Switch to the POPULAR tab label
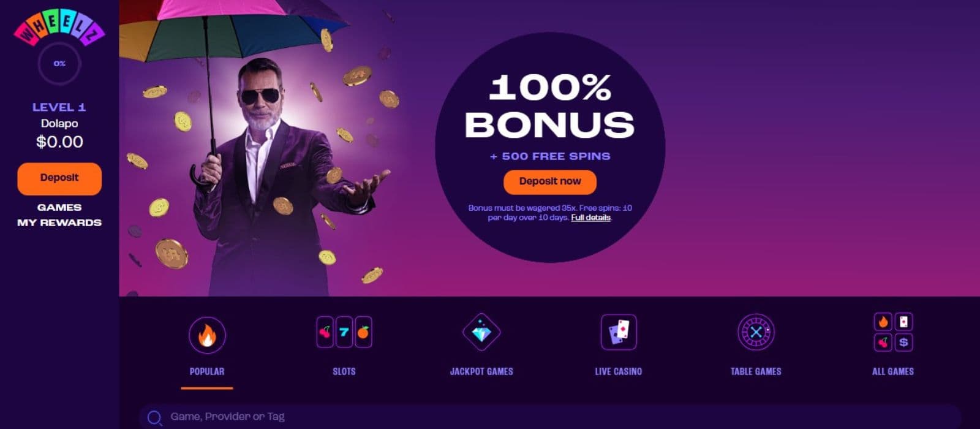The height and width of the screenshot is (429, 980). pyautogui.click(x=207, y=371)
